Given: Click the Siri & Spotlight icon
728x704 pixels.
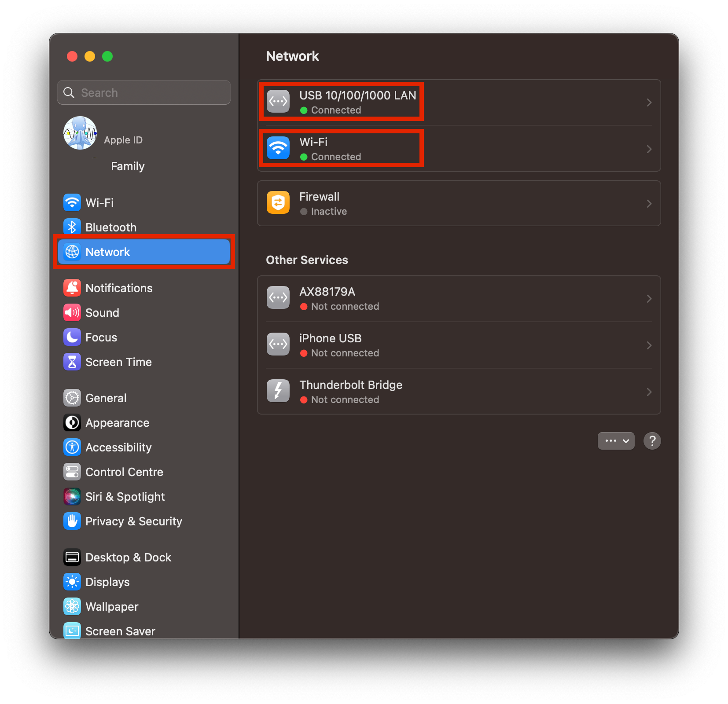Looking at the screenshot, I should tap(72, 497).
